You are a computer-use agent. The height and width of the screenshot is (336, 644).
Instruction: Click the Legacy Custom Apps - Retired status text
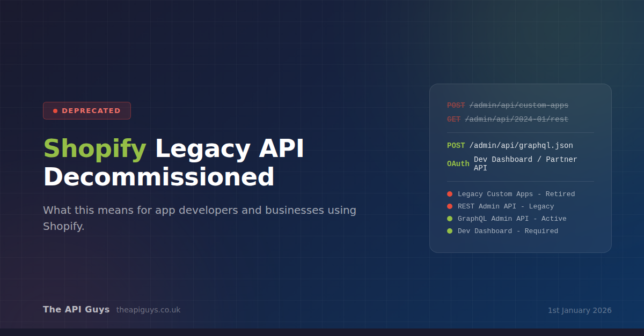[516, 194]
